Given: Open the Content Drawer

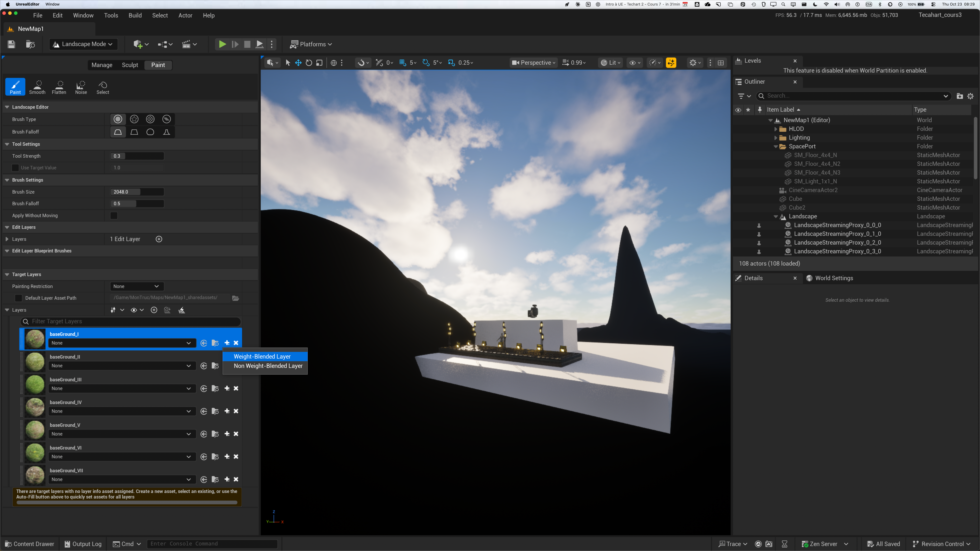Looking at the screenshot, I should click(30, 544).
